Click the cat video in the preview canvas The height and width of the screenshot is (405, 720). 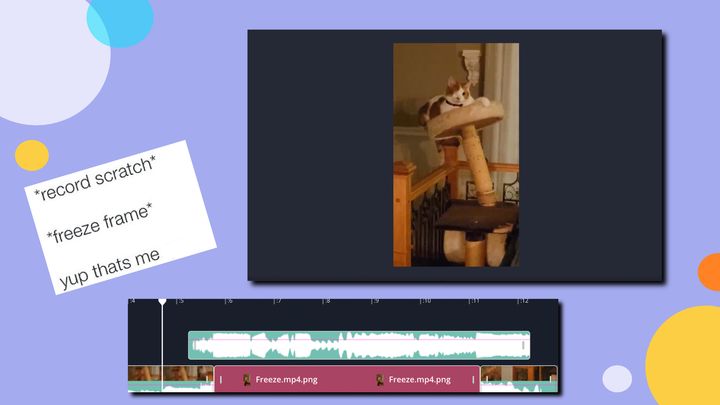(x=455, y=155)
